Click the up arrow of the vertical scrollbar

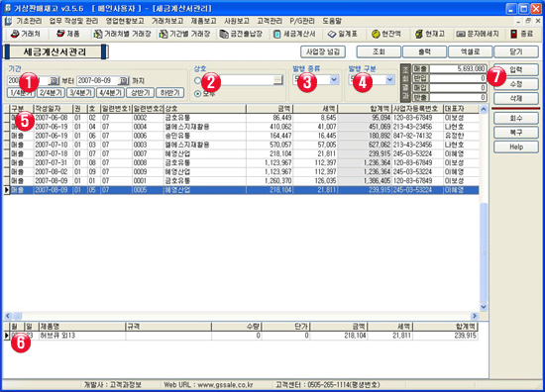click(484, 109)
